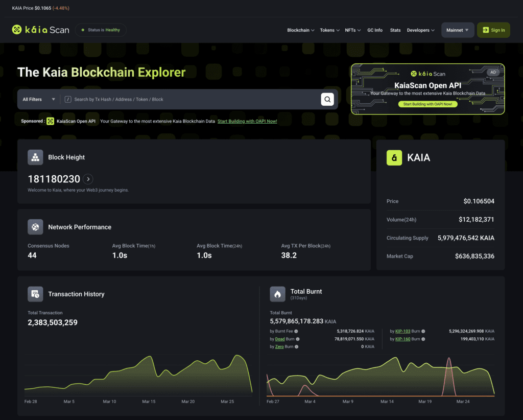This screenshot has height=420, width=523.
Task: Open the KIP-160 link
Action: pyautogui.click(x=402, y=339)
